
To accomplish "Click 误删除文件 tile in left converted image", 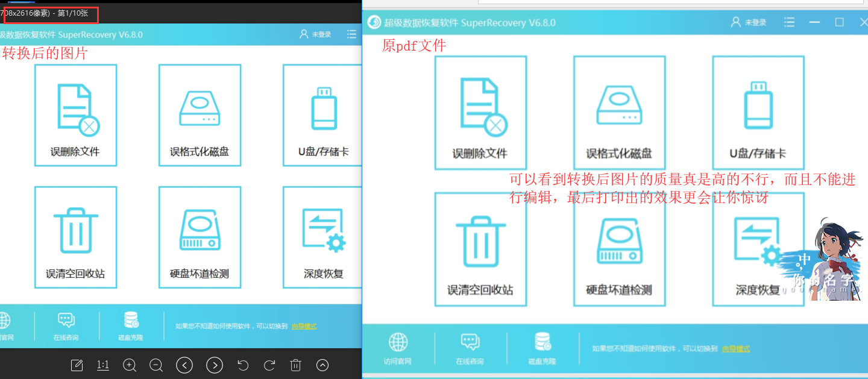I will 75,115.
